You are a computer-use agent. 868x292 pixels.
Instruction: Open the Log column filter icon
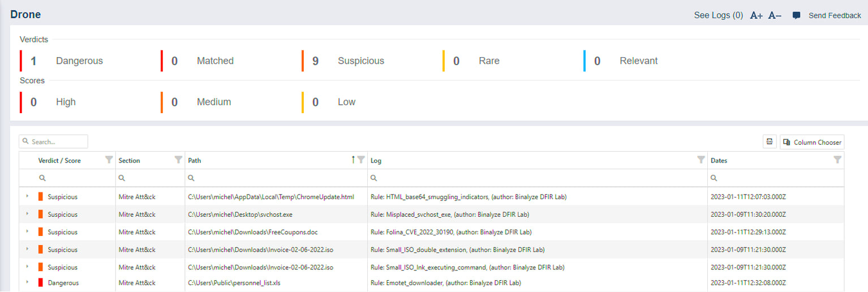click(x=701, y=160)
